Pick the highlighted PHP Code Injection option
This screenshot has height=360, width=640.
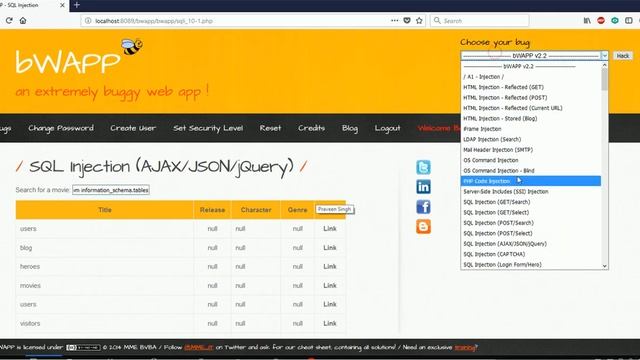(x=531, y=181)
